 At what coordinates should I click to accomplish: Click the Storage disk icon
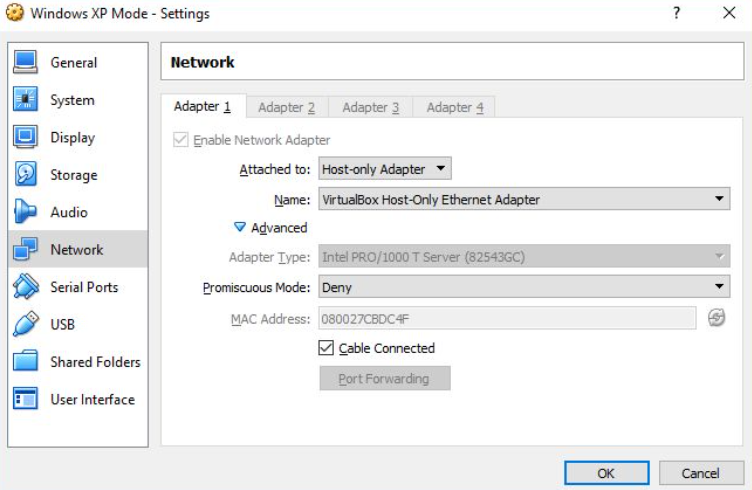click(x=25, y=175)
